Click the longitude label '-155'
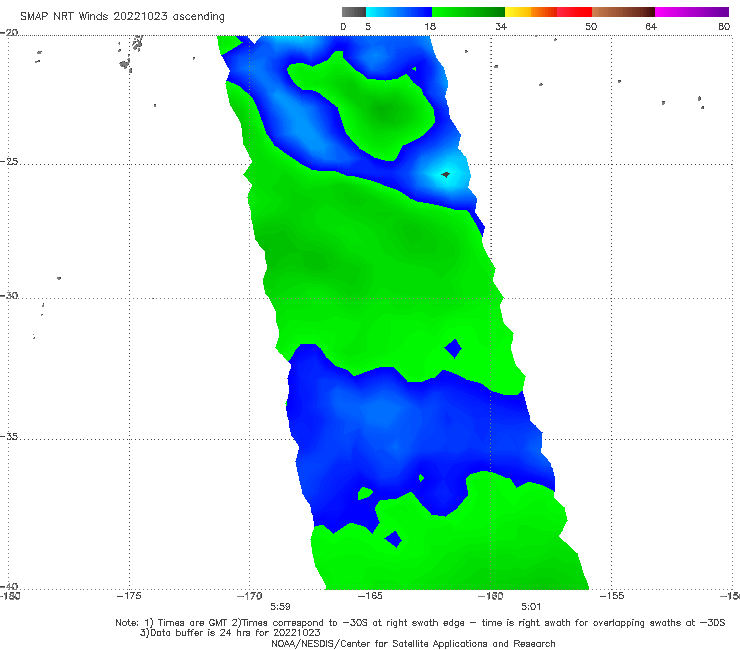 (x=612, y=596)
